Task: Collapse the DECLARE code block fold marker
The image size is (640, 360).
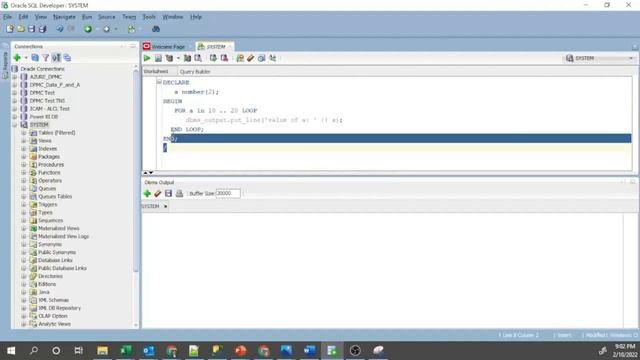Action: (x=159, y=82)
